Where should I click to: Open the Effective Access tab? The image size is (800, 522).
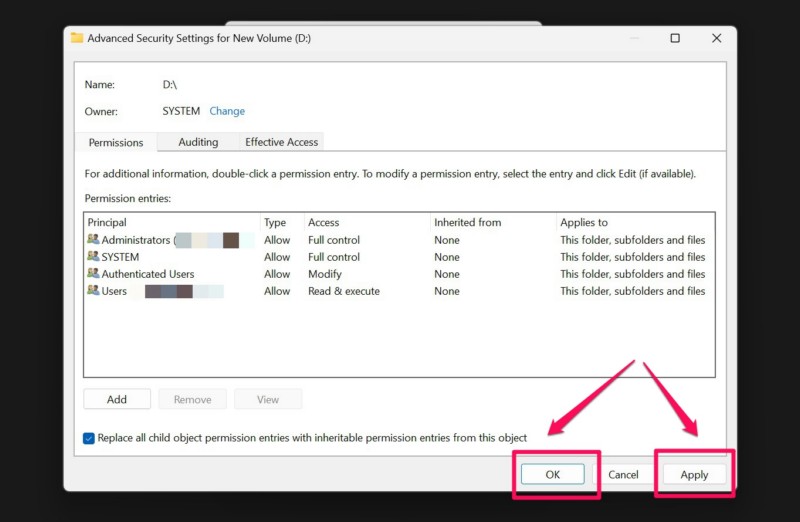point(281,142)
